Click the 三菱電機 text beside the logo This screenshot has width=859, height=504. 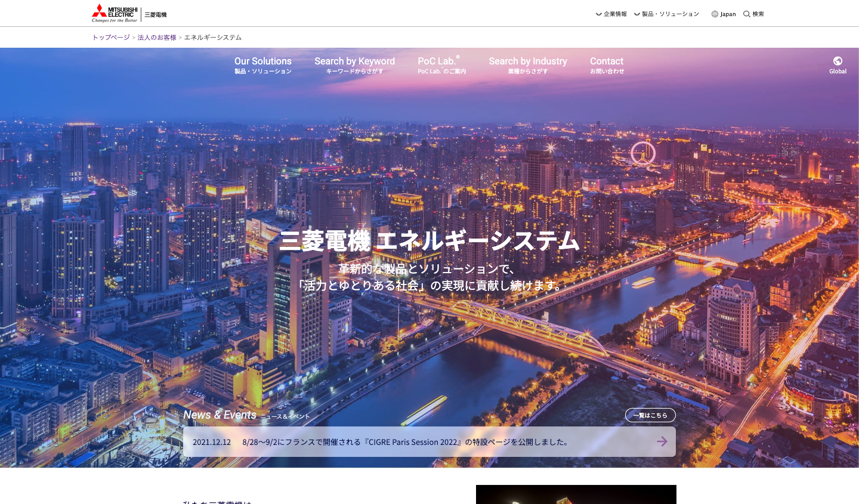click(x=156, y=14)
